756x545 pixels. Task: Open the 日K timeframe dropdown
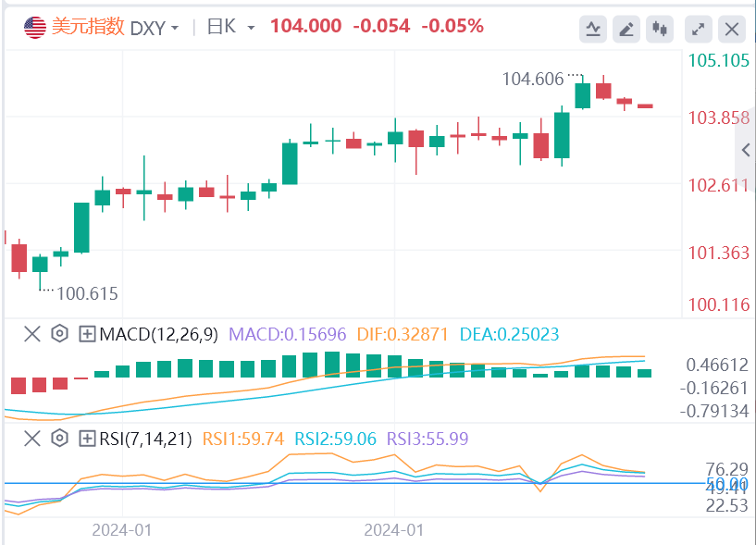(233, 27)
